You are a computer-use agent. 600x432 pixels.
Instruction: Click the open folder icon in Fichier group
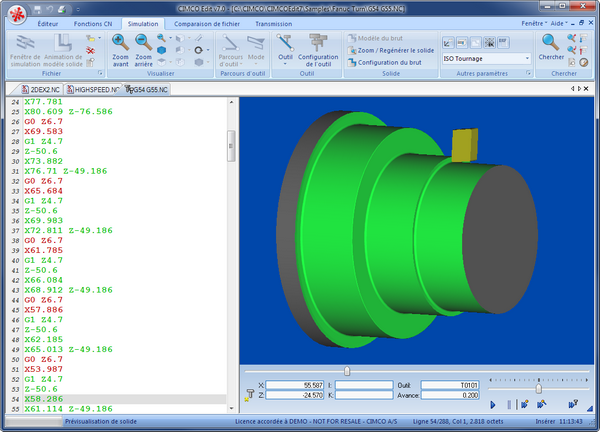click(91, 38)
